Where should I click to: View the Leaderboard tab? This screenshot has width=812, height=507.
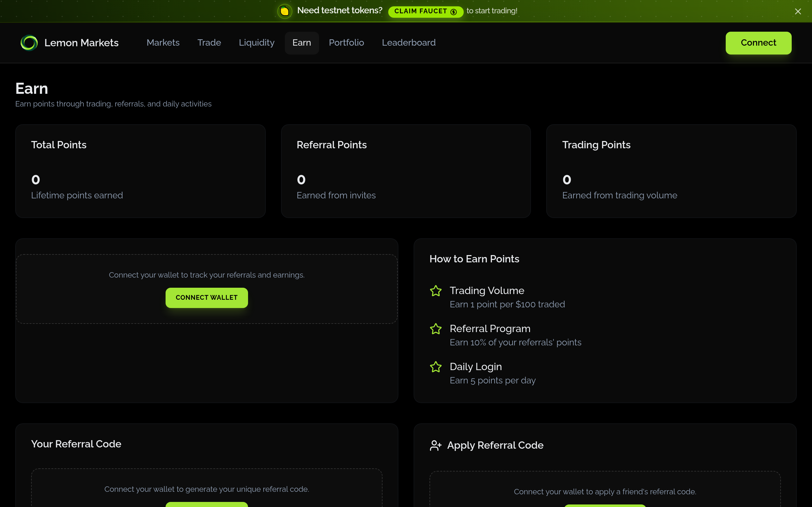pyautogui.click(x=409, y=42)
